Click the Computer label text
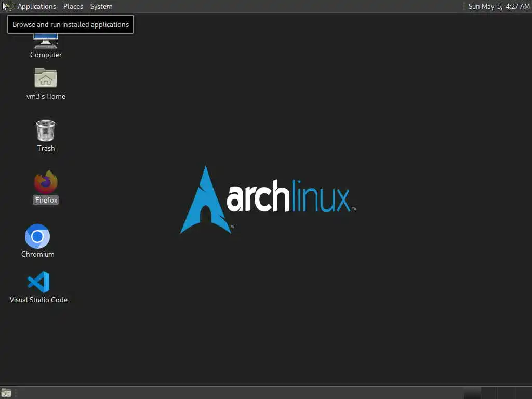The image size is (532, 399). pyautogui.click(x=46, y=55)
